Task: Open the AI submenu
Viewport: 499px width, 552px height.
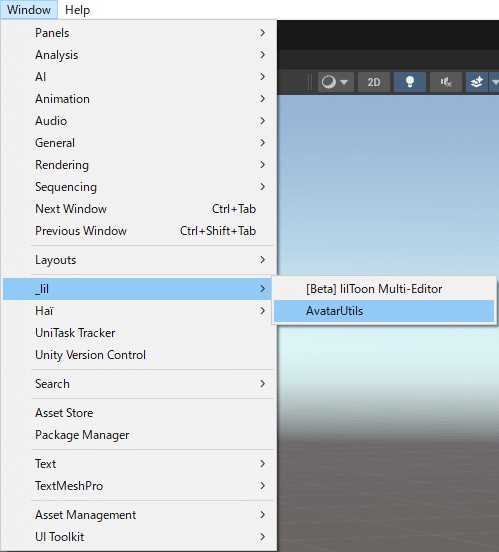Action: coord(139,77)
